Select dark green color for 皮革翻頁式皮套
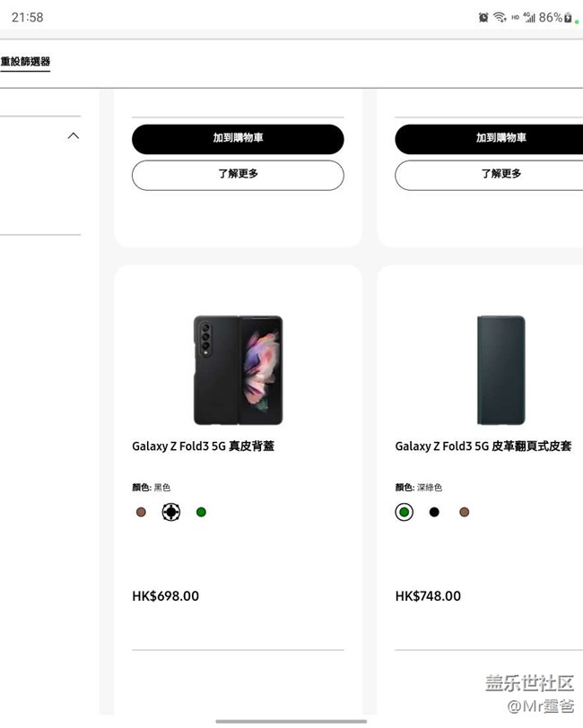The width and height of the screenshot is (583, 728). [405, 512]
